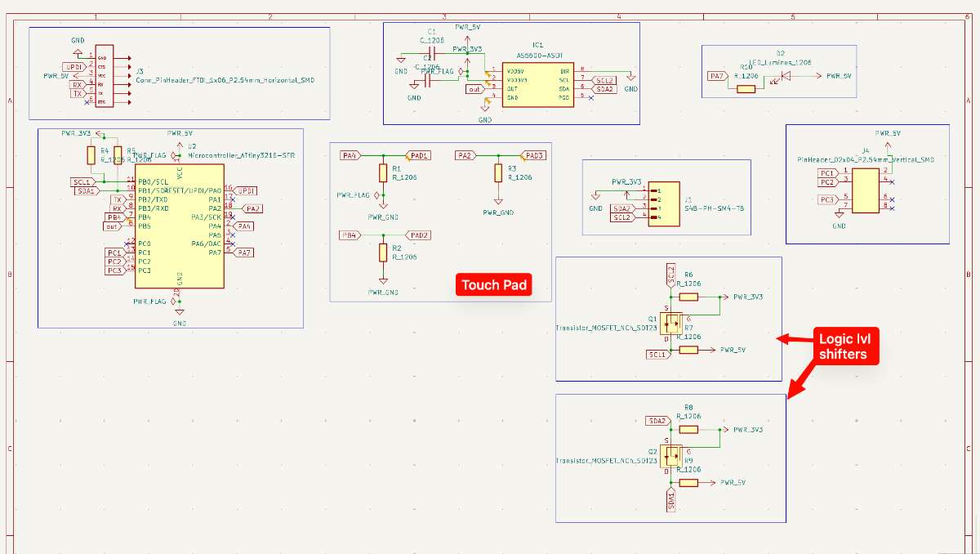The width and height of the screenshot is (980, 554).
Task: Click resistor R3 below PAD3
Action: [498, 172]
